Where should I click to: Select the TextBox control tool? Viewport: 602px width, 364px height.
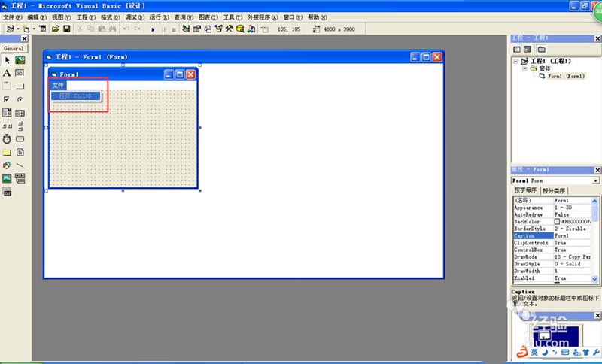(20, 73)
